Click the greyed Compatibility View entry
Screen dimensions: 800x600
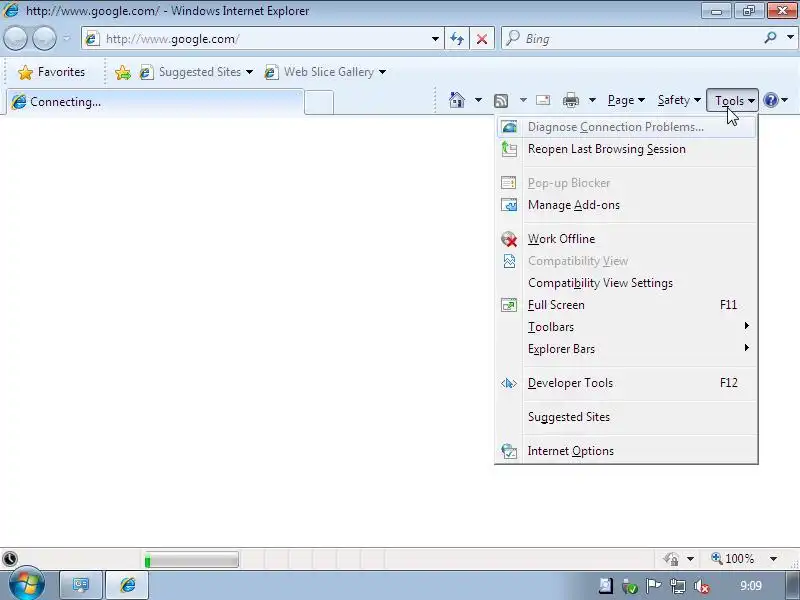(627, 261)
